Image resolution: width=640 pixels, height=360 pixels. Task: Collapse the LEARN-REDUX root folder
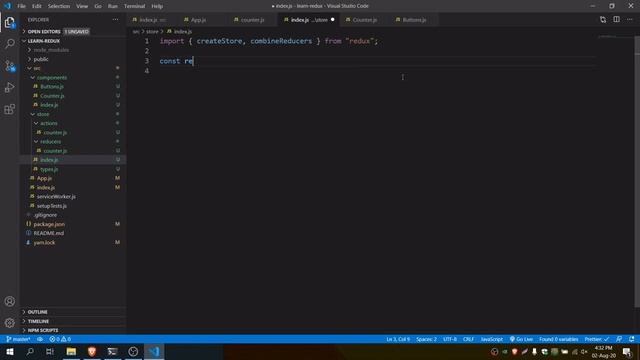coord(43,41)
